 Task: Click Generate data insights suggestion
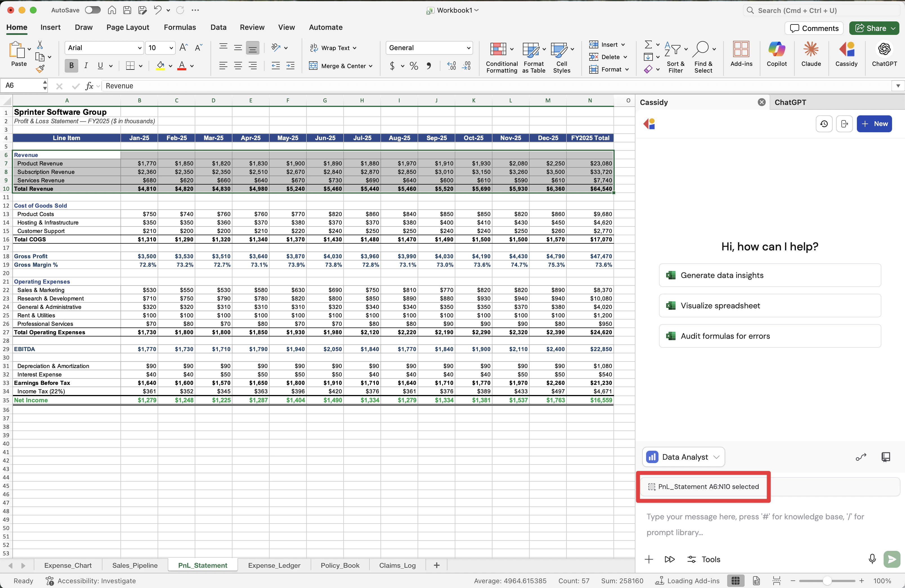770,275
